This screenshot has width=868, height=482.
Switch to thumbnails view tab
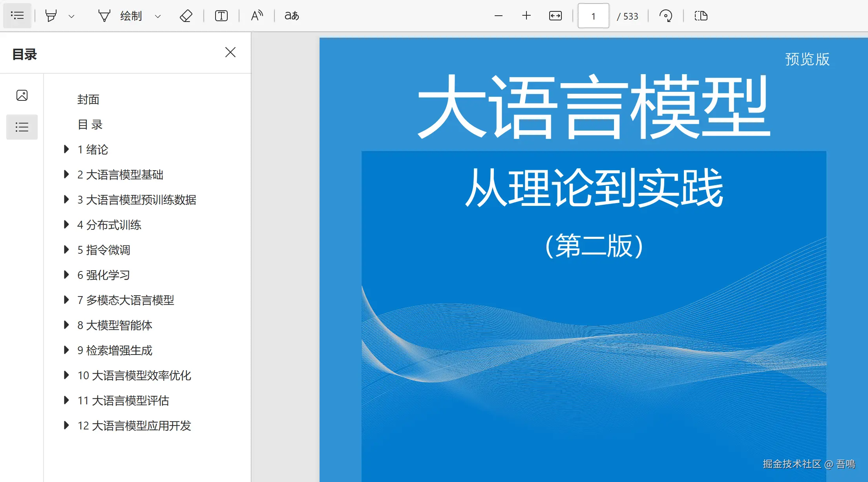[22, 95]
